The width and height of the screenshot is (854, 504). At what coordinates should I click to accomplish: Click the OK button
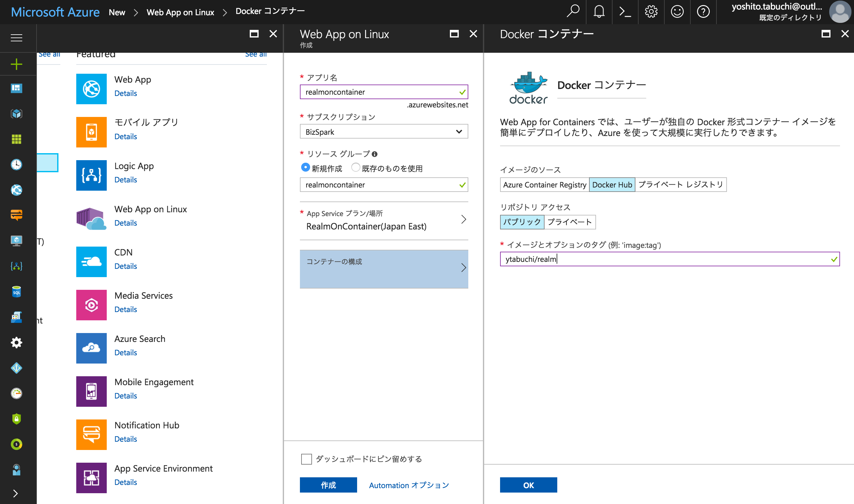click(528, 485)
